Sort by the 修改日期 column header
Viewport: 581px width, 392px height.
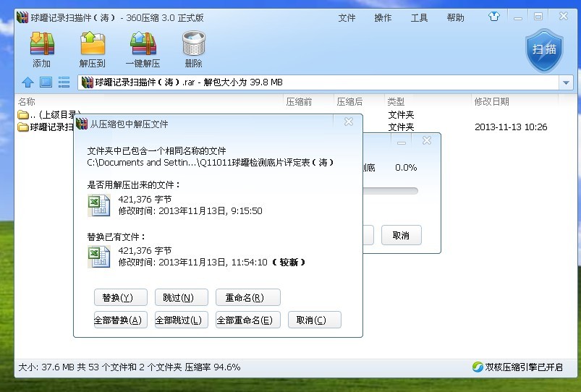click(492, 101)
